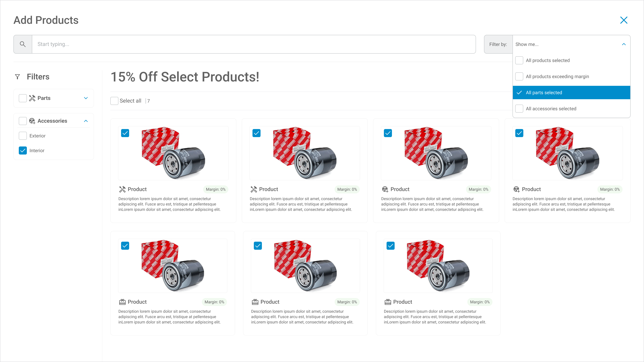644x362 pixels.
Task: Collapse the Show me... dropdown
Action: tap(624, 44)
